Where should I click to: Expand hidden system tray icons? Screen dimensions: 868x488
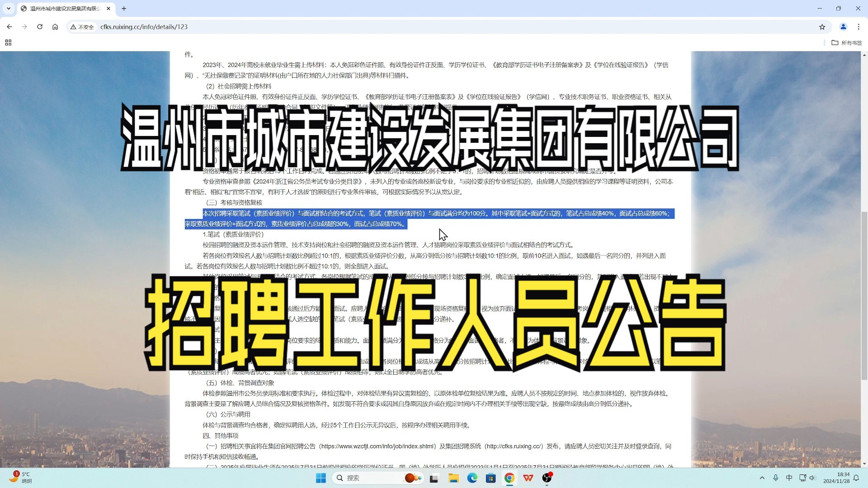tap(762, 478)
